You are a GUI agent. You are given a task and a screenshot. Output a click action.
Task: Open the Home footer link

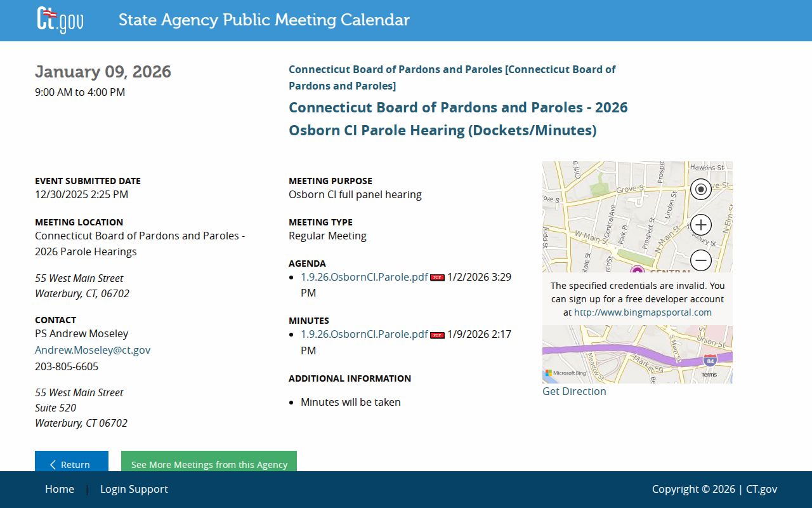point(60,489)
